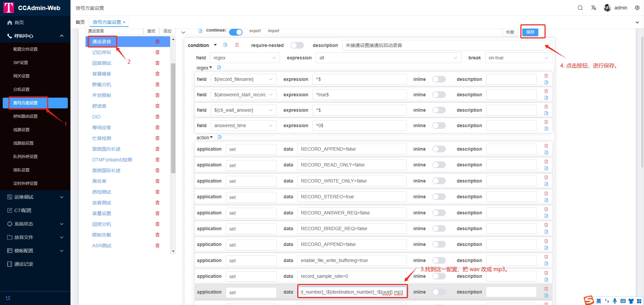
Task: Click the language translation icon
Action: tap(593, 8)
